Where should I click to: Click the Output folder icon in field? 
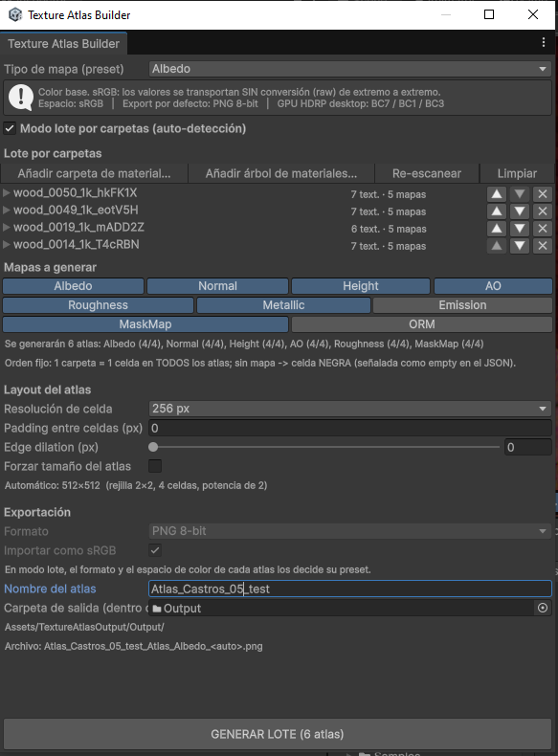(157, 609)
